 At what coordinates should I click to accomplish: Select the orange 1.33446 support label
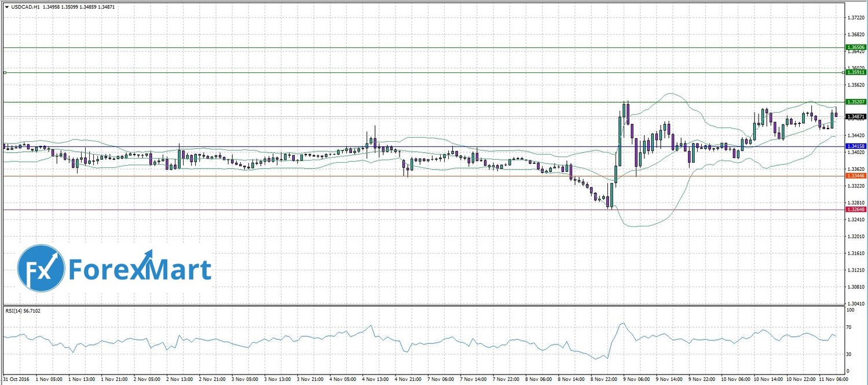coord(856,175)
